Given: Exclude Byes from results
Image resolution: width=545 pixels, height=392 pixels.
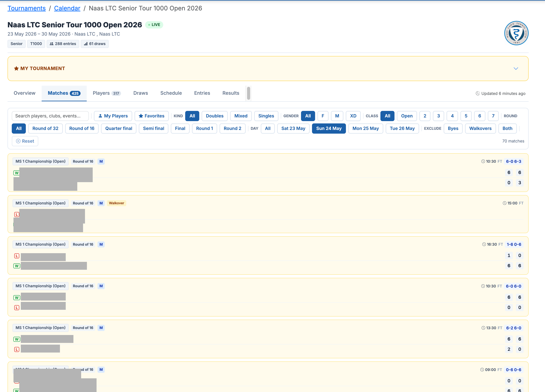Looking at the screenshot, I should tap(453, 128).
